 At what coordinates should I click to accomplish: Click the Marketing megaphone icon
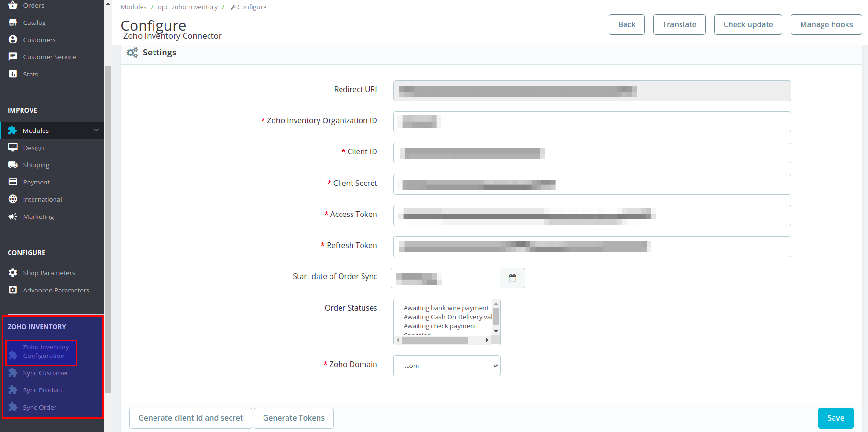pos(13,216)
